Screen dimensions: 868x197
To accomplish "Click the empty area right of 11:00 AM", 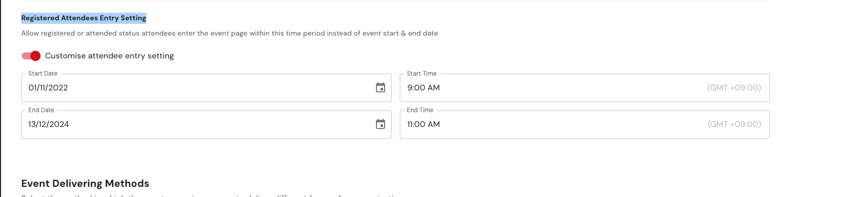I will click(x=573, y=124).
